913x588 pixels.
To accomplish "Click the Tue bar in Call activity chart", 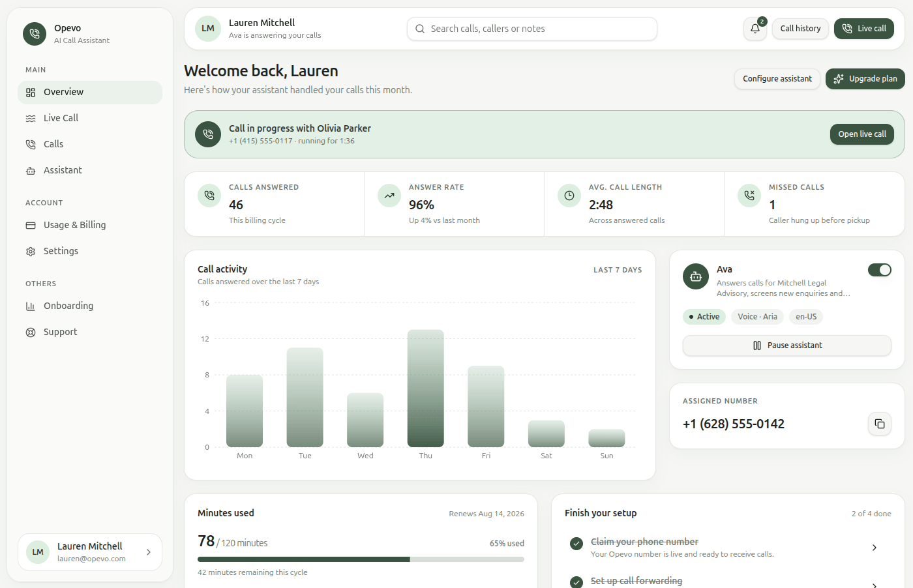I will [x=305, y=398].
